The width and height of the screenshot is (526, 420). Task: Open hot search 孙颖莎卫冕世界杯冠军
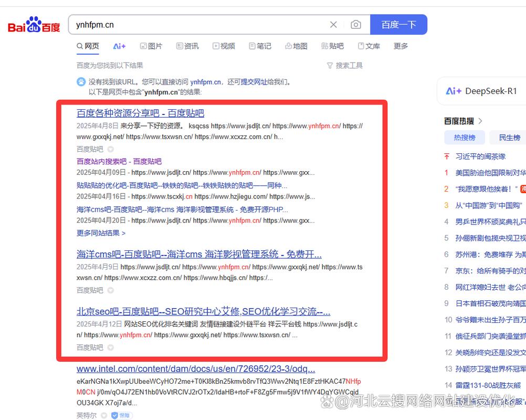coord(490,369)
